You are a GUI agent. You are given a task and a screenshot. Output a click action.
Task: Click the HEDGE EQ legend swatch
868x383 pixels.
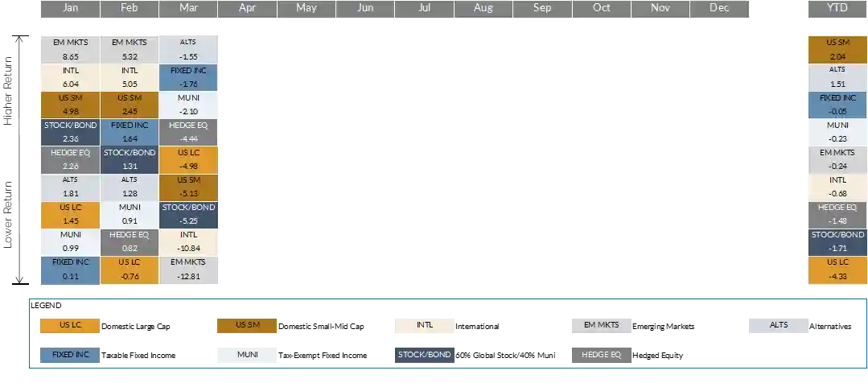click(x=601, y=356)
